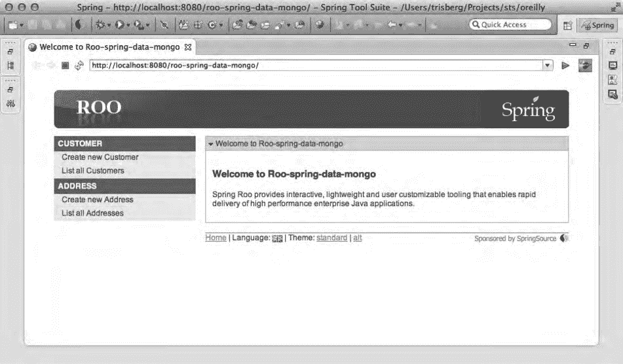Click the browser URL address field

point(314,65)
